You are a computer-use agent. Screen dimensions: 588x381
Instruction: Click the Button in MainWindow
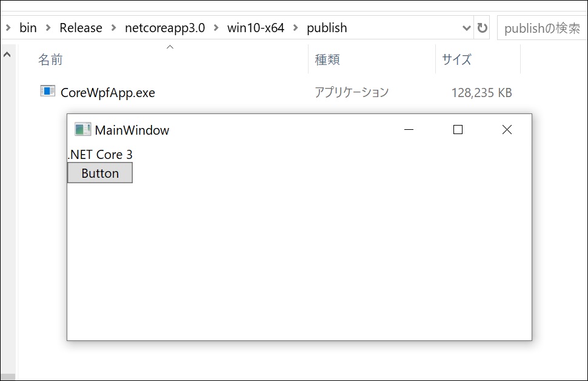100,173
